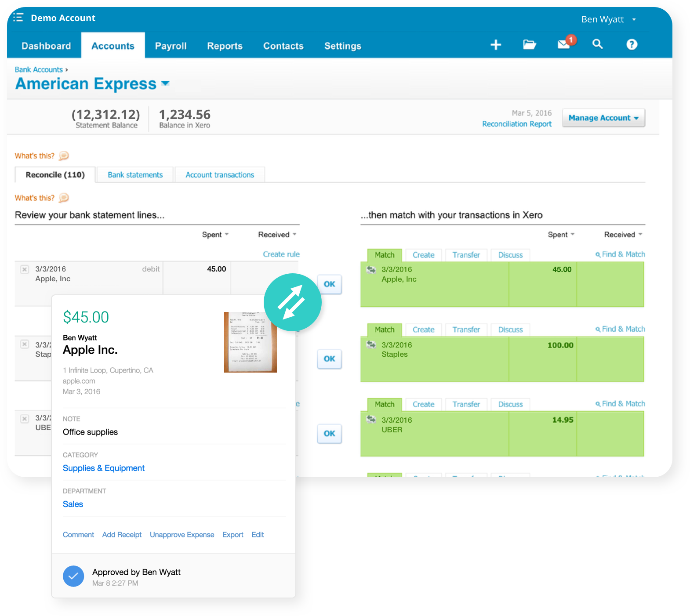690x616 pixels.
Task: Select the Discuss tab for UBER
Action: point(511,404)
